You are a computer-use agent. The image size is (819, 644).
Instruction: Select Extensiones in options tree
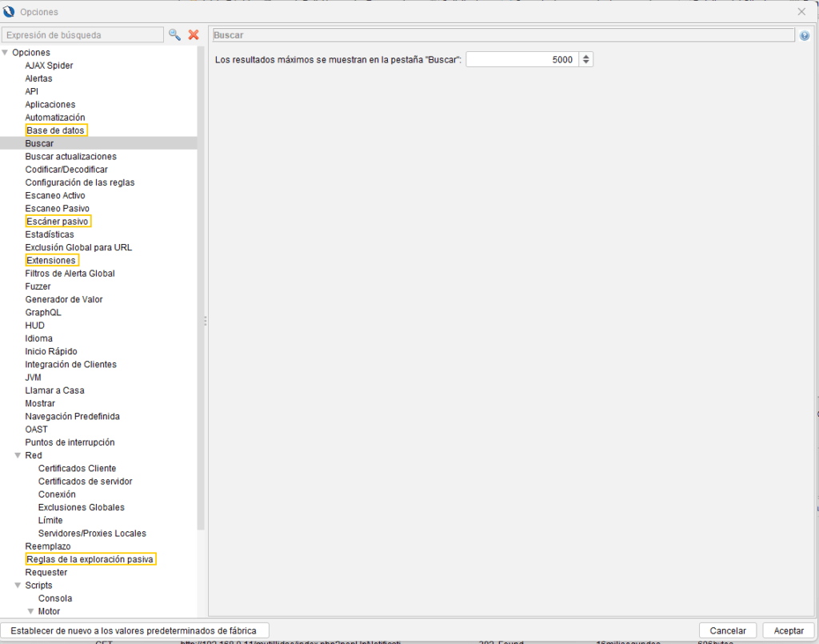51,261
